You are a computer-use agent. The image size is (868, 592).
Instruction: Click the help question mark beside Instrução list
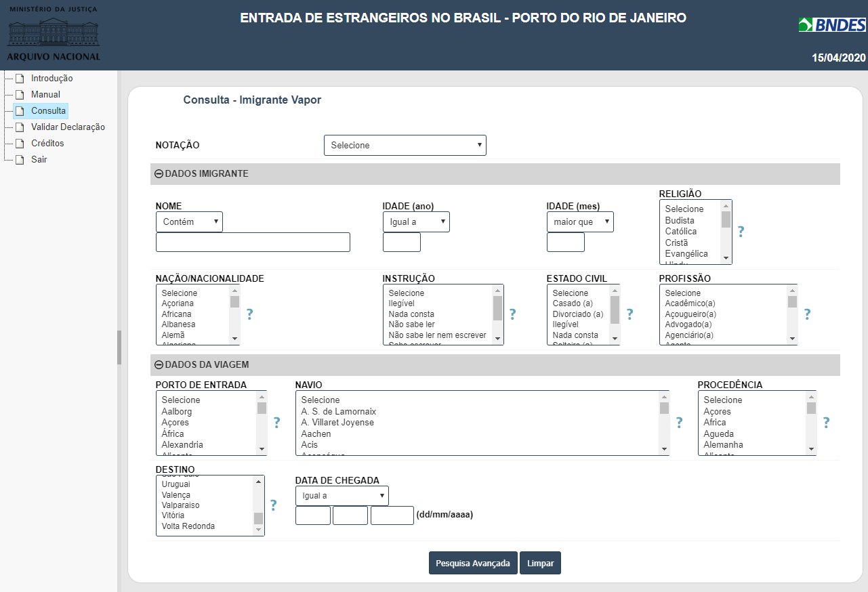click(512, 314)
